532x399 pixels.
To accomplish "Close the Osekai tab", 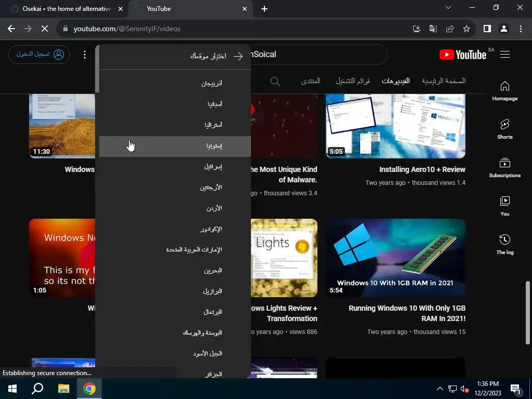I will (x=121, y=9).
